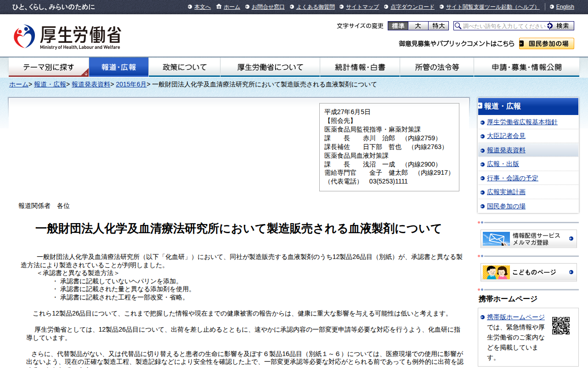
Task: Open the サイトマップ link
Action: [362, 7]
